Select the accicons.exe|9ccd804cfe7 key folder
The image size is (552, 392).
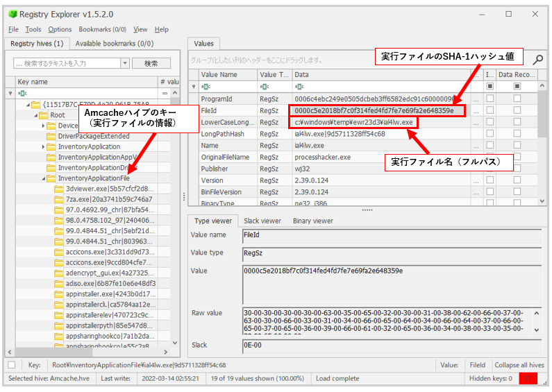pos(109,262)
